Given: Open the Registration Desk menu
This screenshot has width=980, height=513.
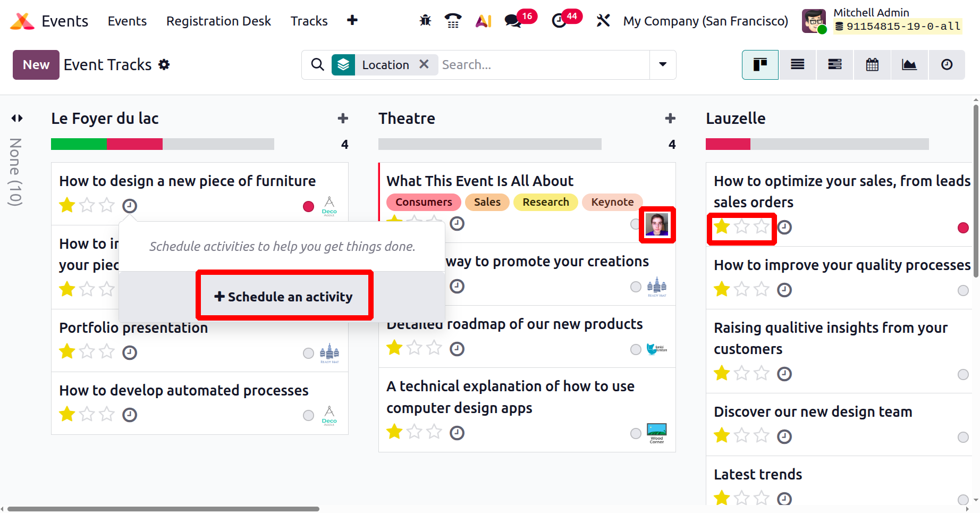Looking at the screenshot, I should [x=218, y=21].
